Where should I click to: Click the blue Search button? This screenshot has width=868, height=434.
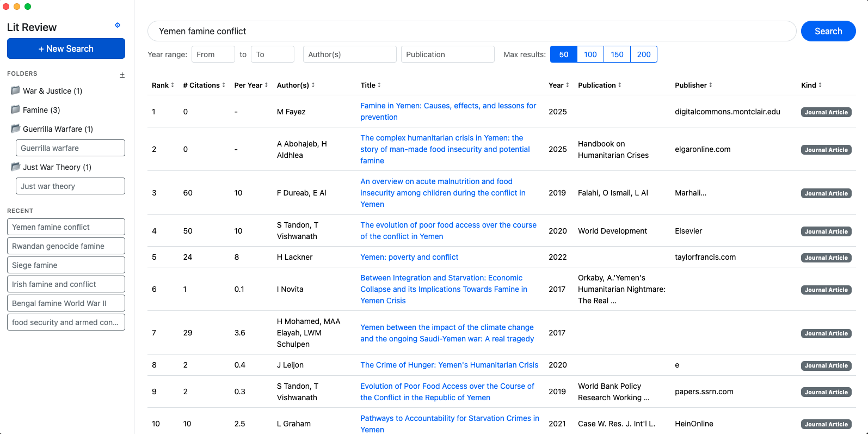pos(828,32)
